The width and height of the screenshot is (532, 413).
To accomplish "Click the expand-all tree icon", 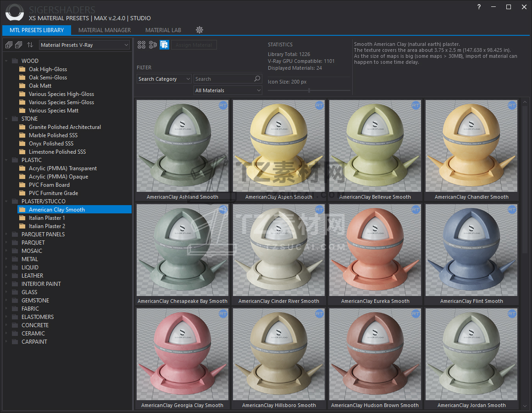I will coord(9,45).
